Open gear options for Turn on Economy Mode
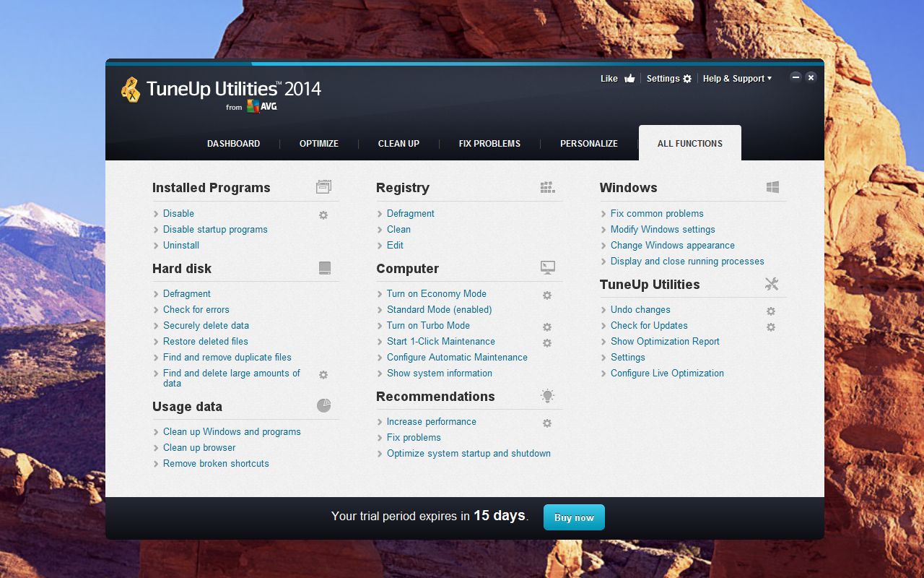Image resolution: width=924 pixels, height=578 pixels. (x=547, y=295)
